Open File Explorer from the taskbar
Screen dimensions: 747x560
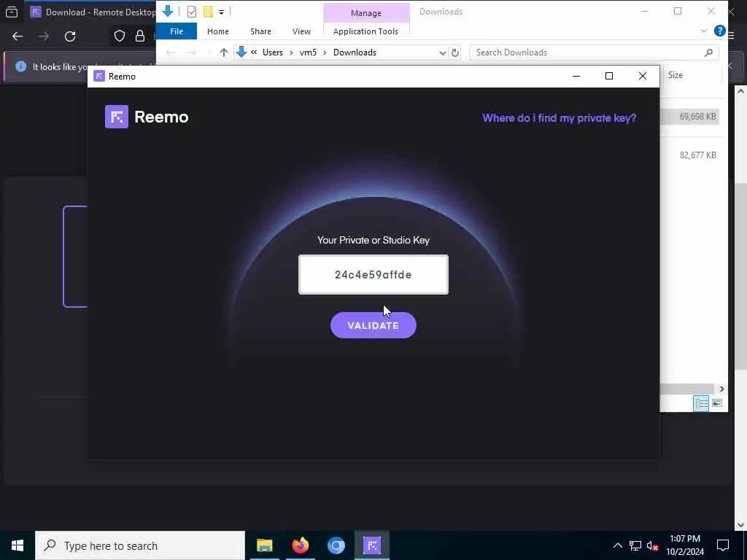[x=264, y=545]
